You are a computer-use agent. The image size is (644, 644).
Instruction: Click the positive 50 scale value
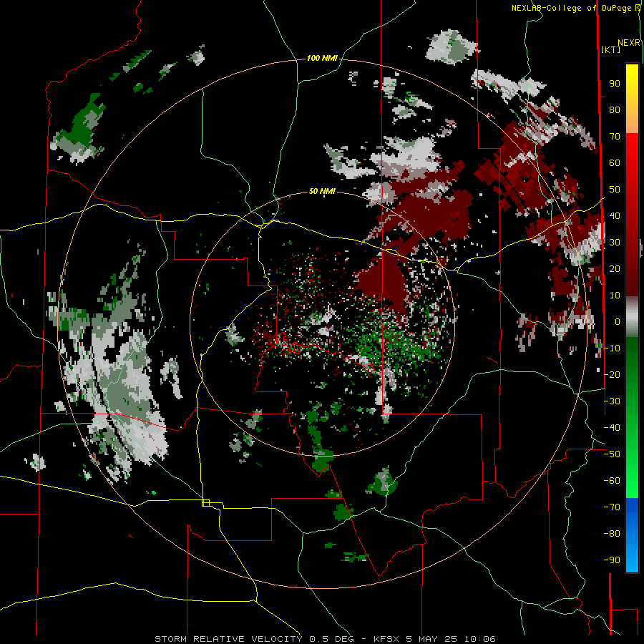tap(615, 190)
